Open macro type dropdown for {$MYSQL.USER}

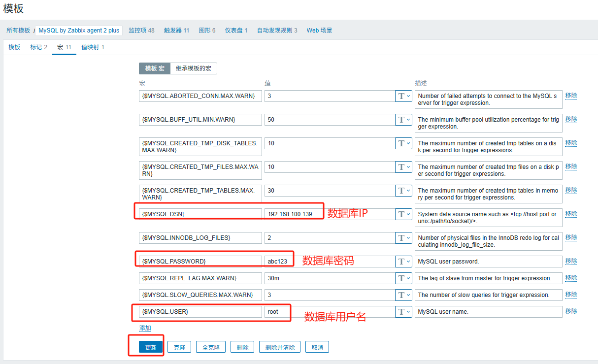[403, 312]
